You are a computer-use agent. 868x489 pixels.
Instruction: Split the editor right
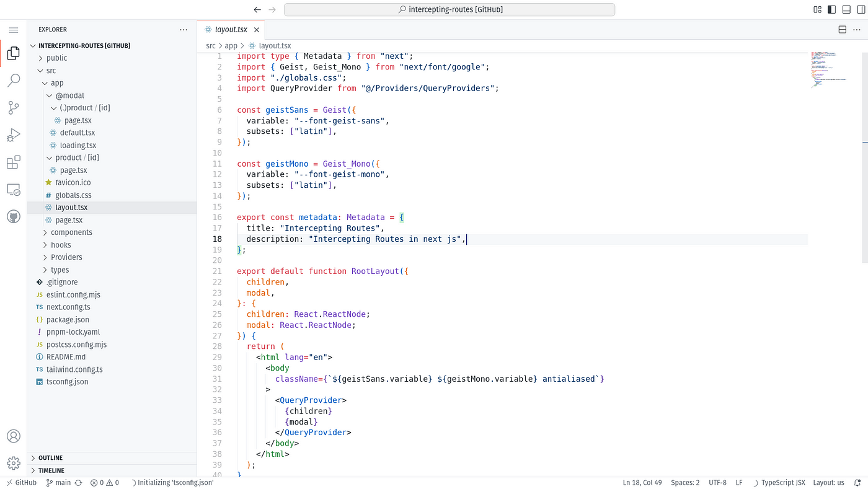pos(842,30)
